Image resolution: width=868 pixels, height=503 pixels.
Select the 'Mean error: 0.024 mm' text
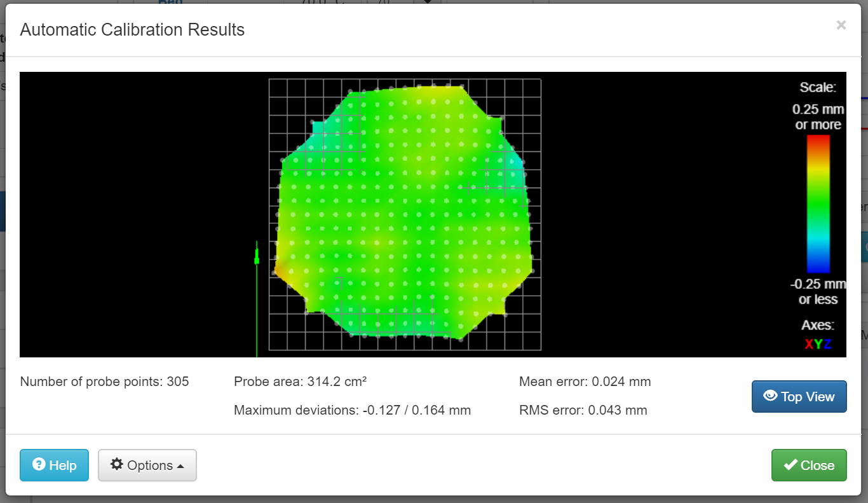click(585, 382)
